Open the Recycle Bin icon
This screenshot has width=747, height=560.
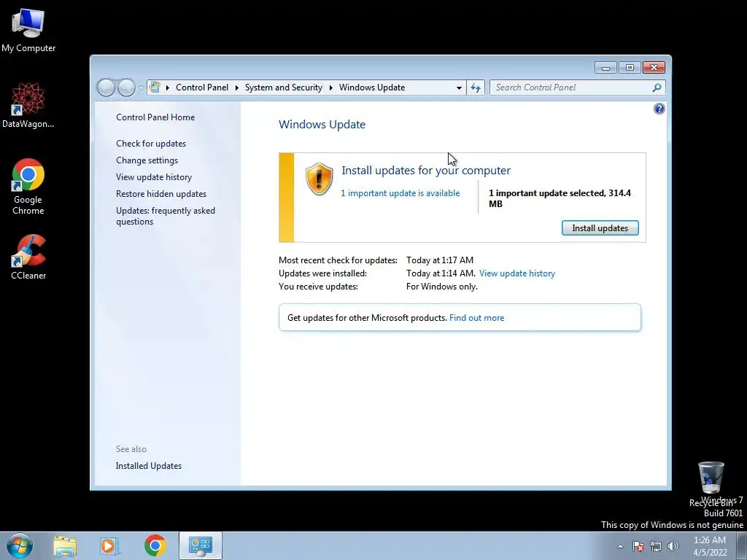pyautogui.click(x=711, y=483)
